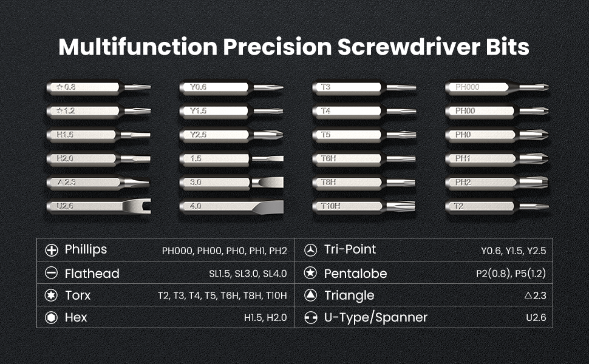The height and width of the screenshot is (364, 589).
Task: Select the PH2 Phillips bit
Action: tap(497, 183)
